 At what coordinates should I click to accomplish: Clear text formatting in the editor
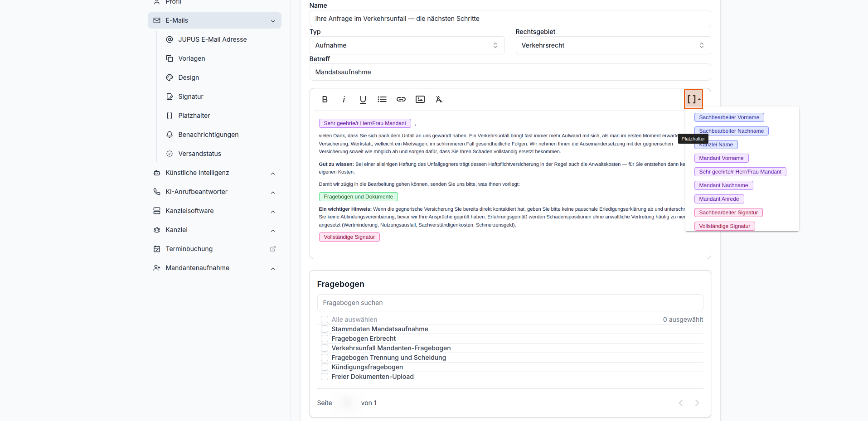(439, 99)
